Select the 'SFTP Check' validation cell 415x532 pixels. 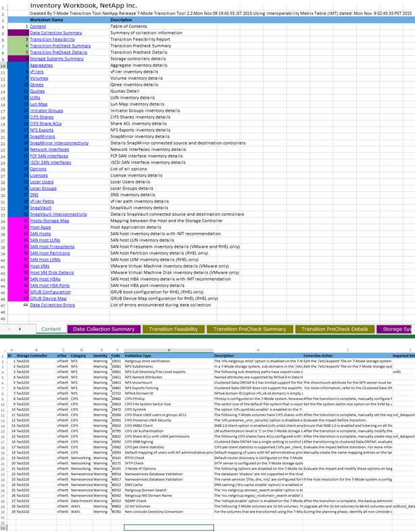tap(169, 463)
